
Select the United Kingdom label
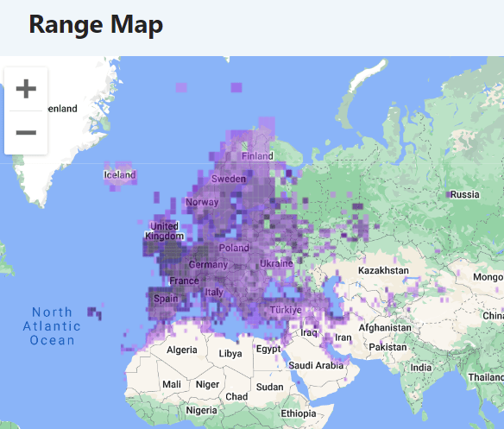click(x=165, y=231)
